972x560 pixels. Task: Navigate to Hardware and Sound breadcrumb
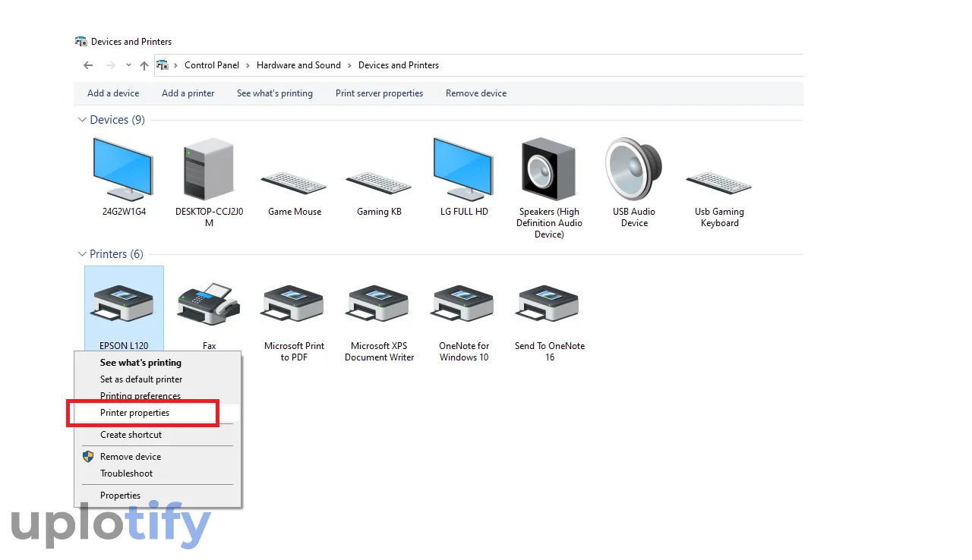(298, 65)
